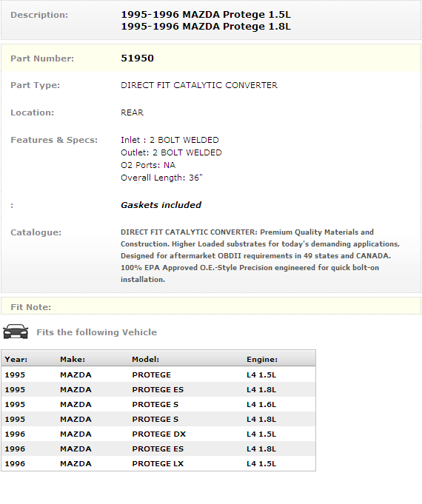
Task: Click the Year column header
Action: [x=16, y=359]
